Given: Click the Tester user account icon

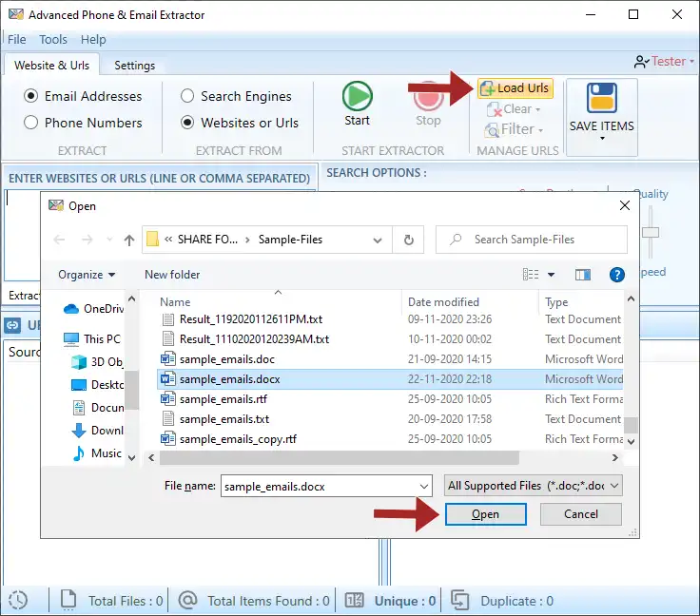Looking at the screenshot, I should point(641,62).
